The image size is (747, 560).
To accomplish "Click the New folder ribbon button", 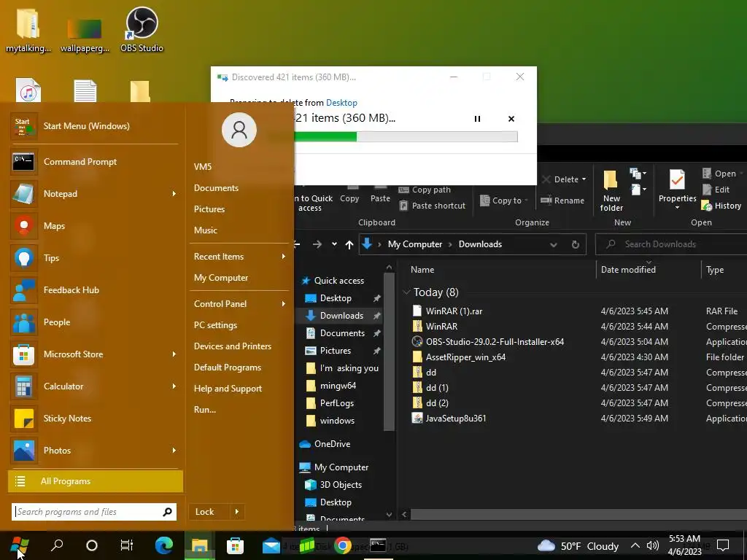I will [611, 190].
